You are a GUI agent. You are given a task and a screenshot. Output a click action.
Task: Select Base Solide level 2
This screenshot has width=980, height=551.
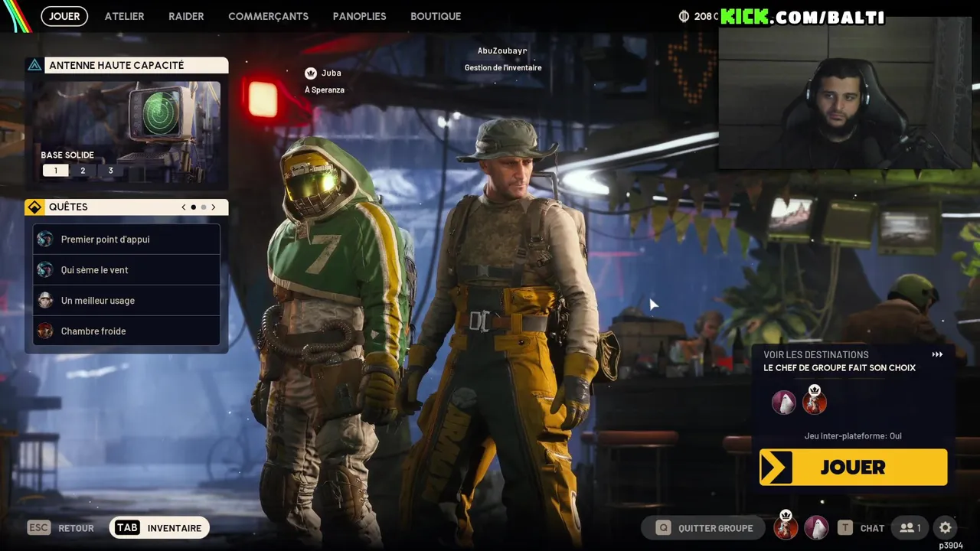(83, 171)
